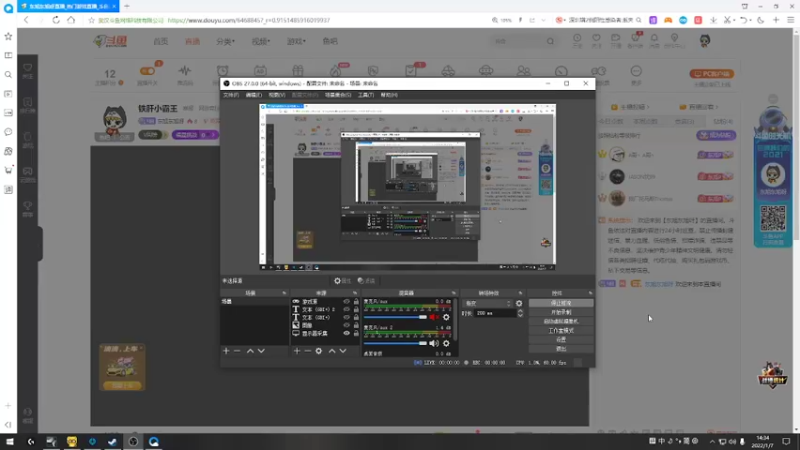This screenshot has height=450, width=800.
Task: Open the 视频 dropdown in the Douyu navigation
Action: pyautogui.click(x=261, y=41)
